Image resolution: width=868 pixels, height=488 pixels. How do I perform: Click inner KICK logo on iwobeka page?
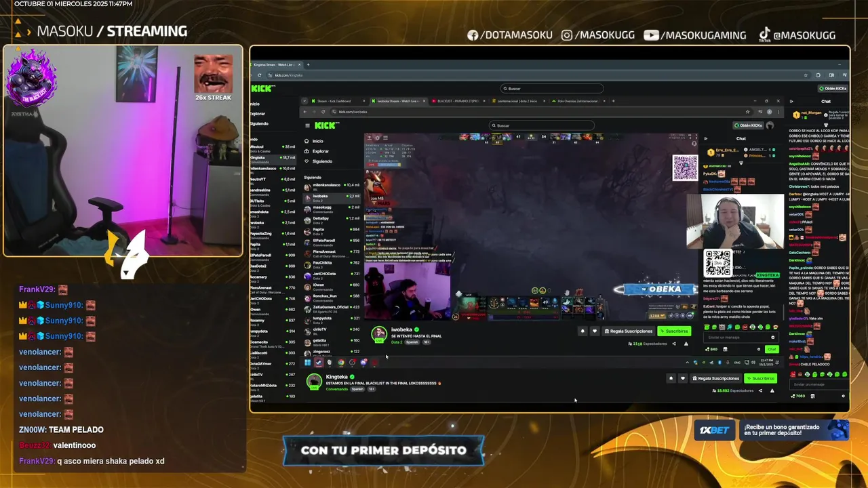tap(328, 125)
